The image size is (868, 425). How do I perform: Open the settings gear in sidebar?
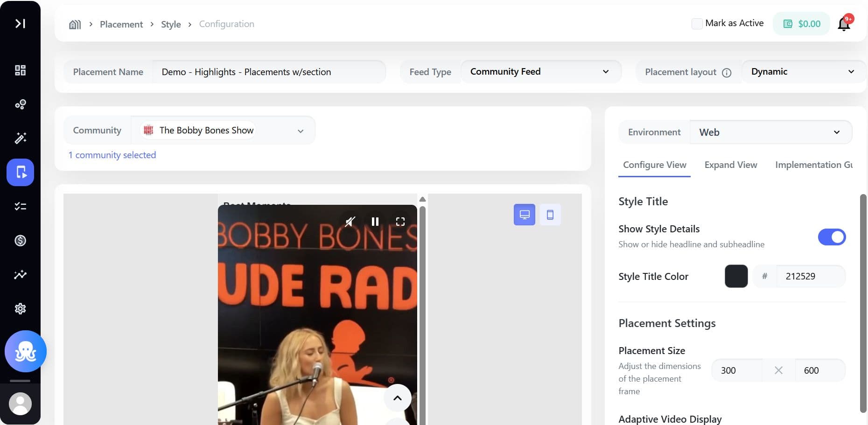tap(20, 308)
